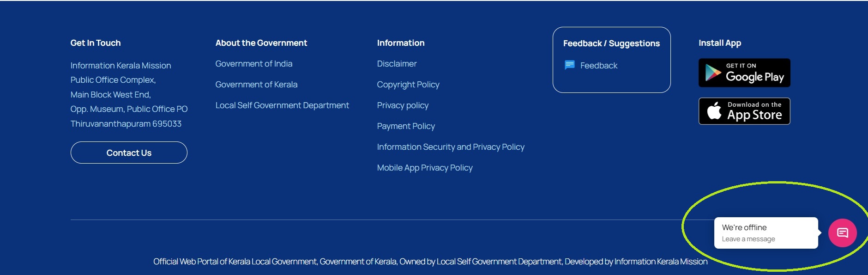Click the Apple logo on App Store badge
The height and width of the screenshot is (275, 868).
coord(714,111)
